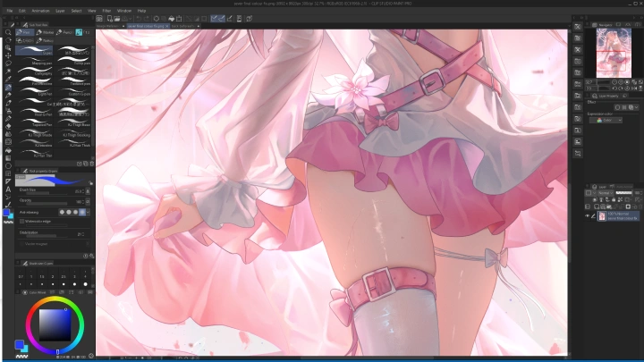Click the Clip Studio launcher icon
644x362 pixels.
click(99, 19)
